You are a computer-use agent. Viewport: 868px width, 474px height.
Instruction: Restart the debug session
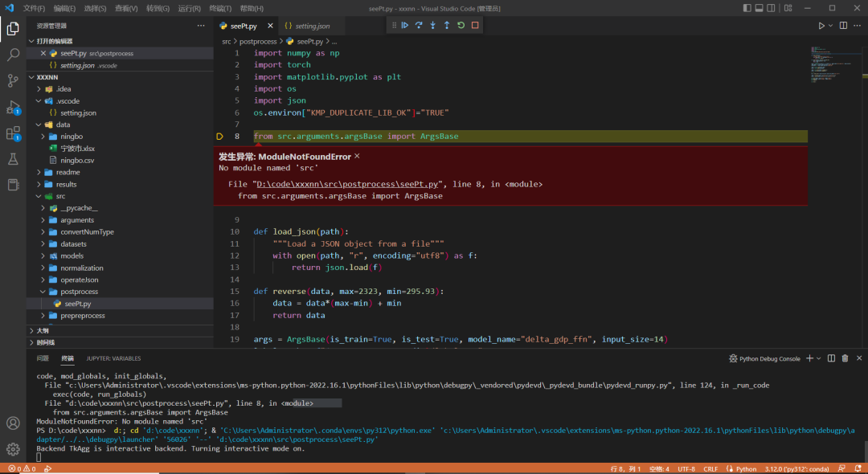click(461, 26)
